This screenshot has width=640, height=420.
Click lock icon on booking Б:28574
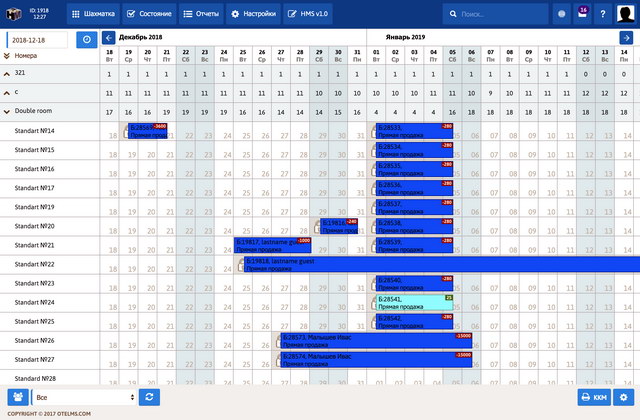(278, 361)
